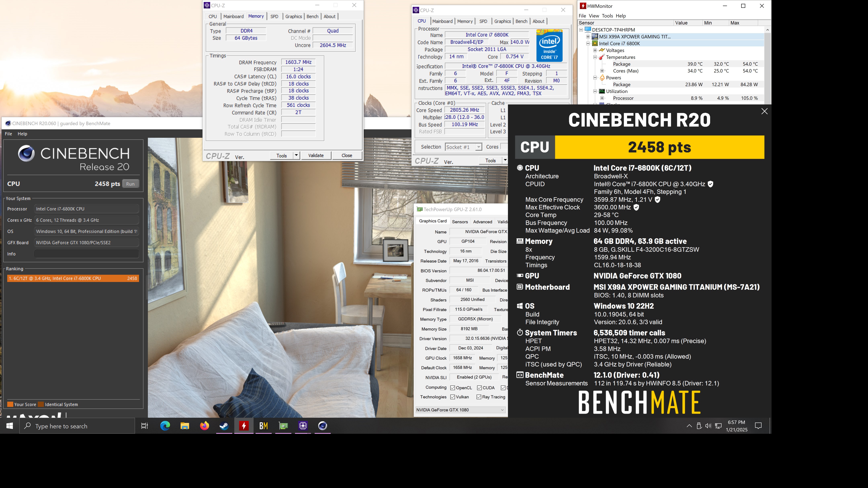This screenshot has width=868, height=488.
Task: Open the Sensors tab in GPU-Z
Action: [x=460, y=222]
